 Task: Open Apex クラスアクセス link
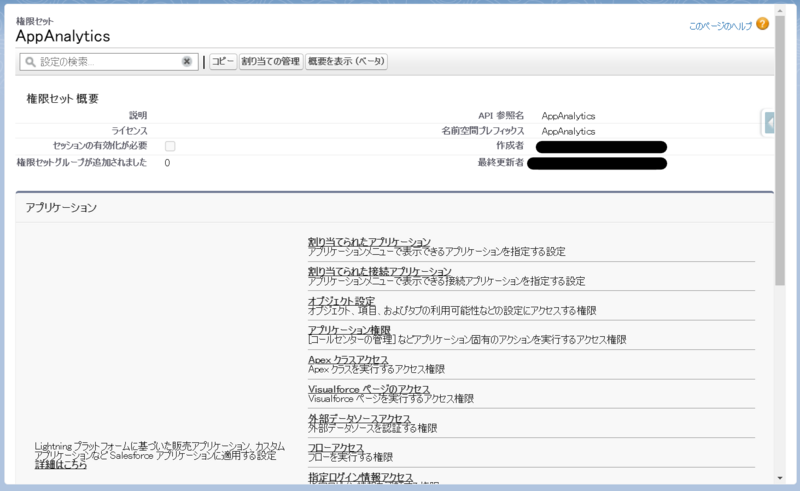pyautogui.click(x=348, y=359)
